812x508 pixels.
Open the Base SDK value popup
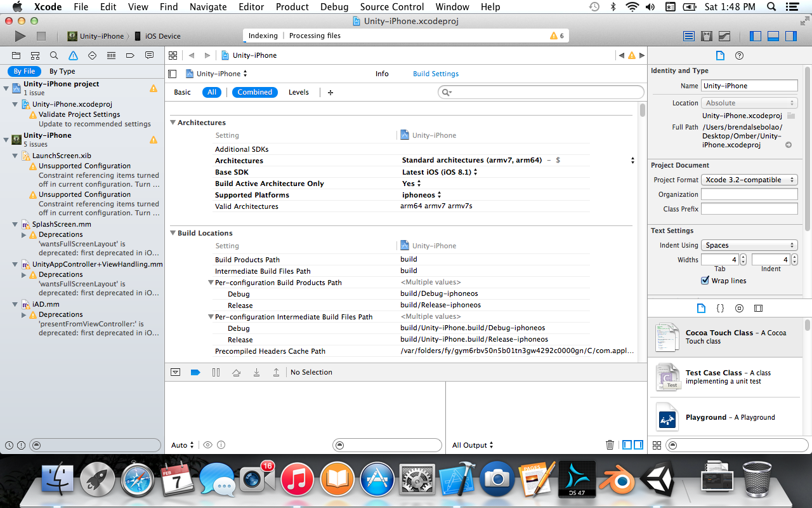[440, 172]
